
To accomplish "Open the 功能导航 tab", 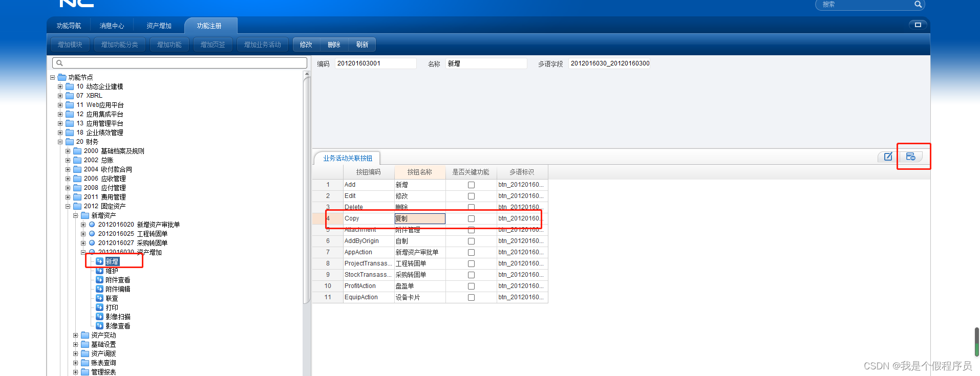I will tap(69, 26).
